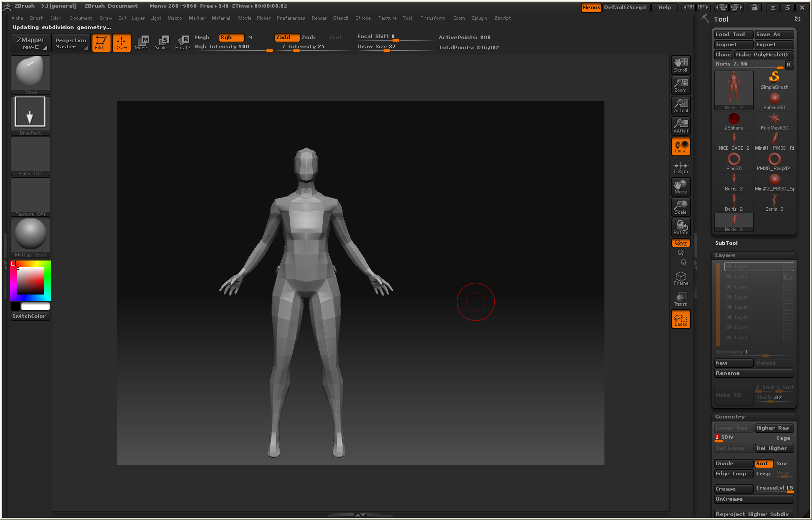The width and height of the screenshot is (812, 520).
Task: Open Projection Master
Action: tap(71, 43)
